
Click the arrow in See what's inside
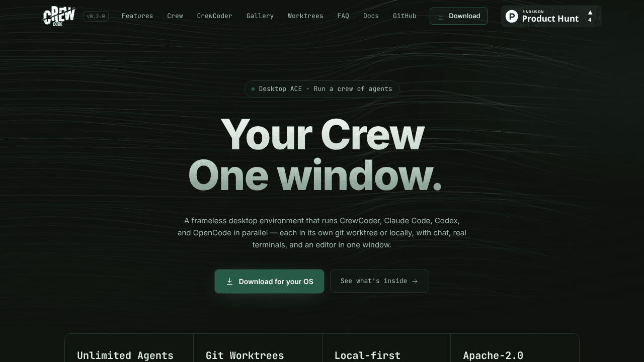[415, 281]
